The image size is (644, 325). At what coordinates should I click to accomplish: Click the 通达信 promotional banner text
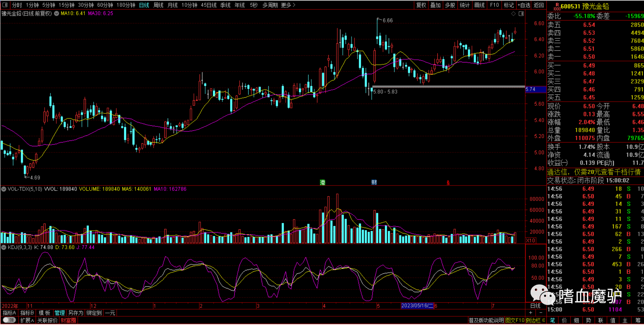point(594,172)
